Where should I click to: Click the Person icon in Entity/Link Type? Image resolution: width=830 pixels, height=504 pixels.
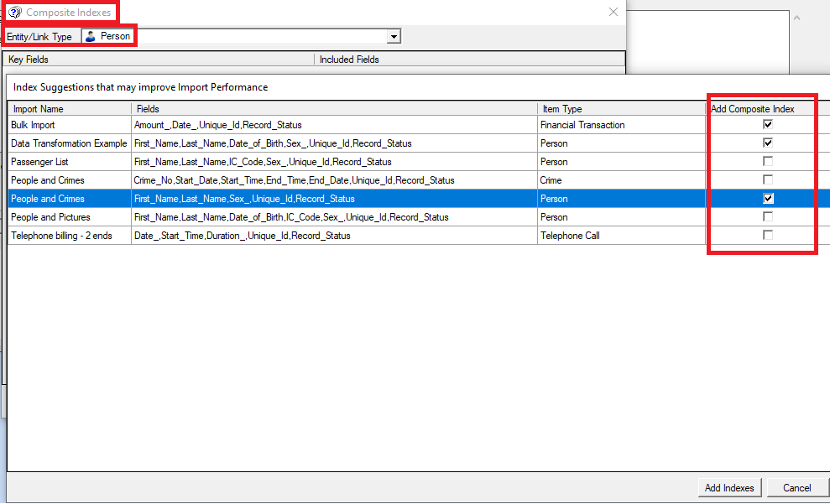(91, 36)
